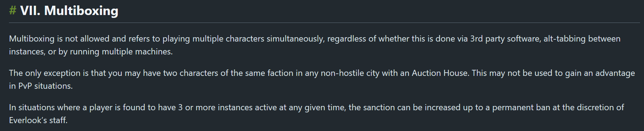Click the text 'Everlook's staff.'

click(38, 120)
